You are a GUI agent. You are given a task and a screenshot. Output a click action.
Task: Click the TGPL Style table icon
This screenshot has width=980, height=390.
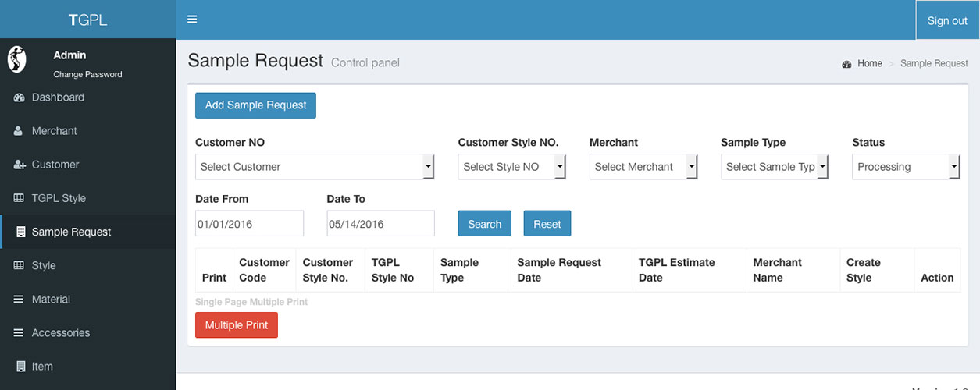tap(19, 198)
